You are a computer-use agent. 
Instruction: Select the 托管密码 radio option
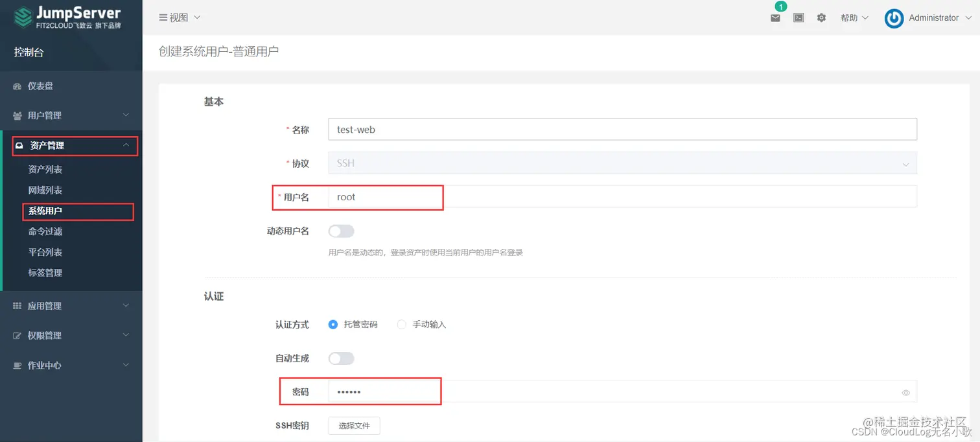(x=333, y=324)
